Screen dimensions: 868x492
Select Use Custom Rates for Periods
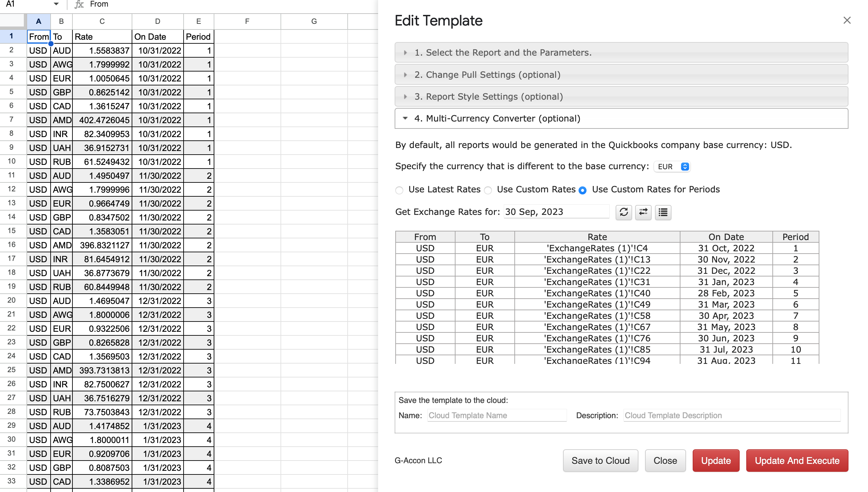tap(583, 190)
